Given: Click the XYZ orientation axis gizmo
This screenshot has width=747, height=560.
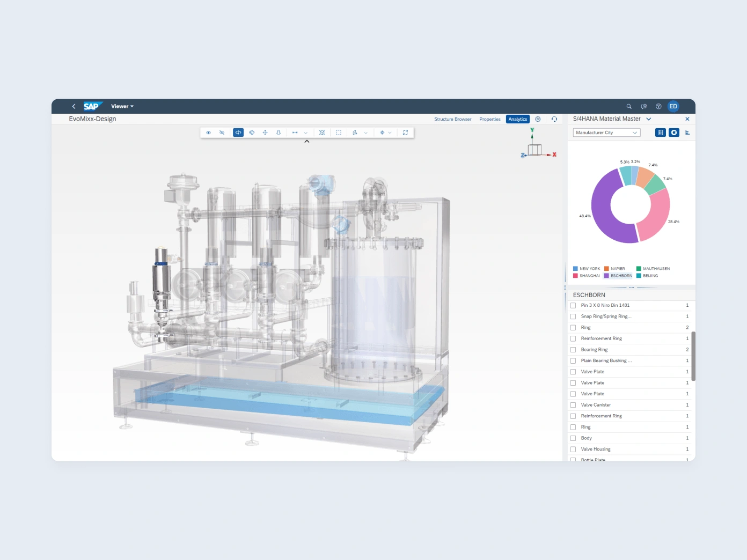Looking at the screenshot, I should pyautogui.click(x=538, y=143).
